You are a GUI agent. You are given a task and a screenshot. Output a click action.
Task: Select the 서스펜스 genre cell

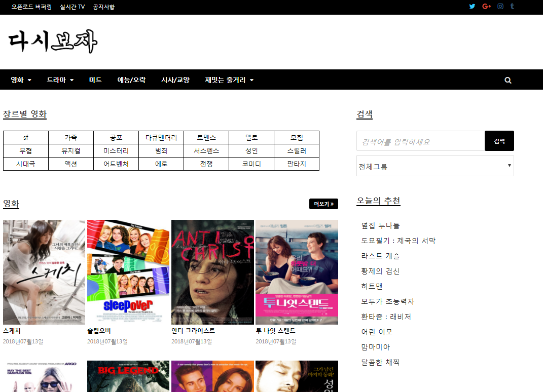(206, 150)
